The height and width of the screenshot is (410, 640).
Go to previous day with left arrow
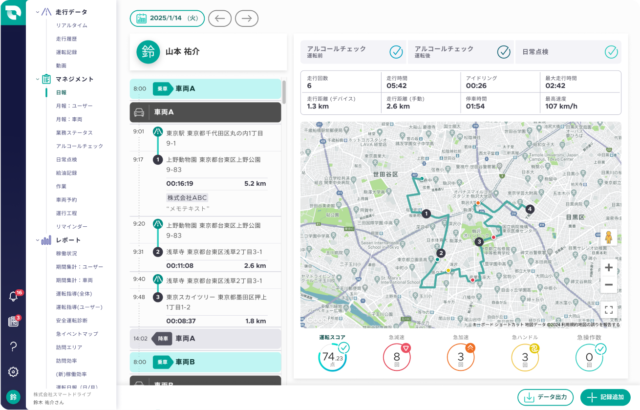(220, 18)
